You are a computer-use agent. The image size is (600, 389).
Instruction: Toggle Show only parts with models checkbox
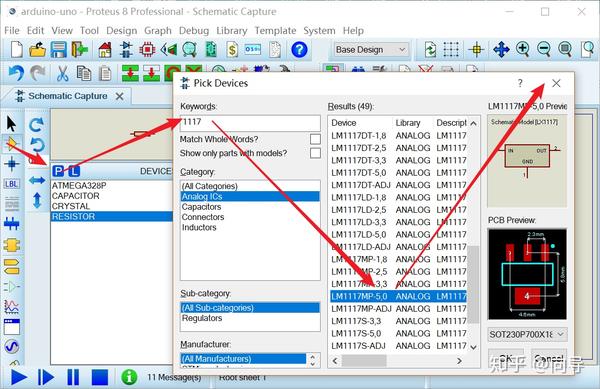315,153
